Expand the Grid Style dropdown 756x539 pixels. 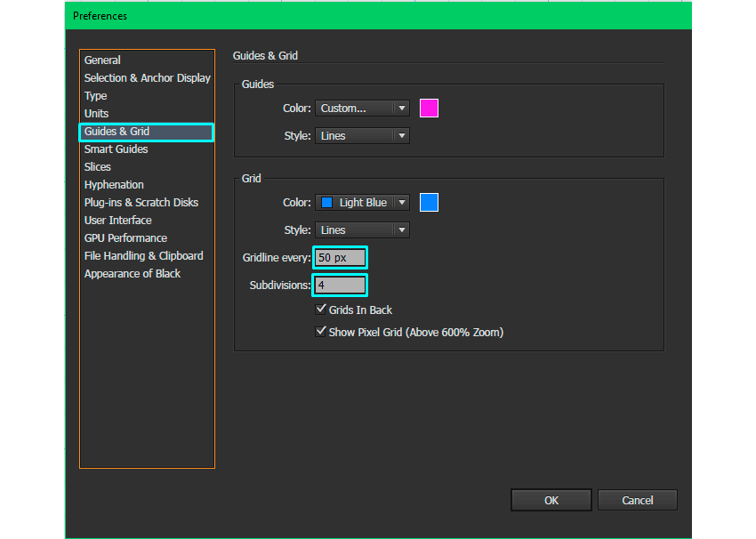[x=362, y=230]
